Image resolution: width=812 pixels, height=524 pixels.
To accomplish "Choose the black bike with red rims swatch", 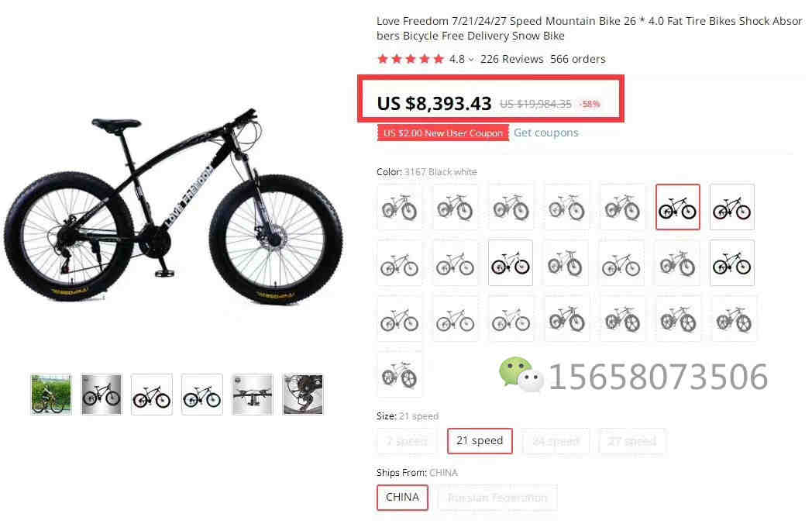I will point(731,207).
